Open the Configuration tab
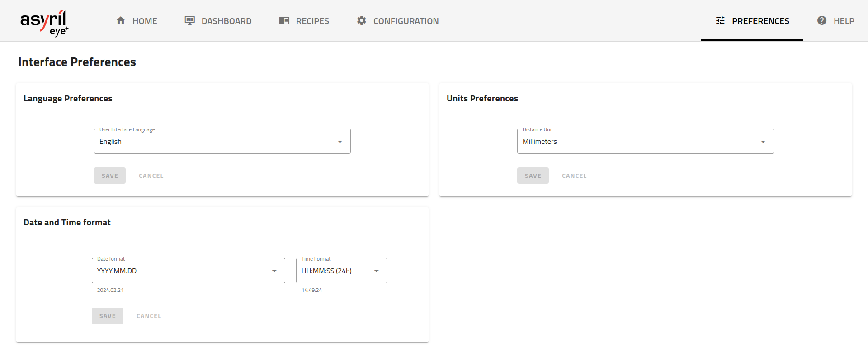This screenshot has width=868, height=362. pyautogui.click(x=406, y=21)
